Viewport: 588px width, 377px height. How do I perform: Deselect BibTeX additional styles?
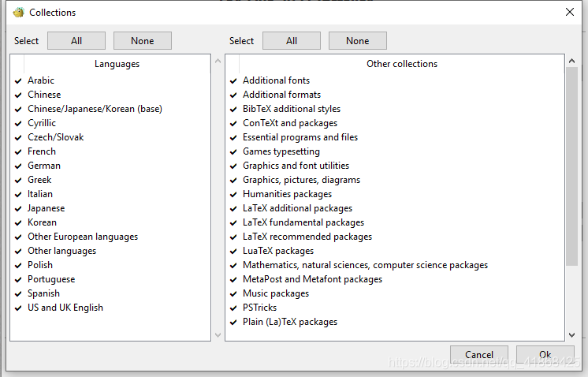(233, 109)
